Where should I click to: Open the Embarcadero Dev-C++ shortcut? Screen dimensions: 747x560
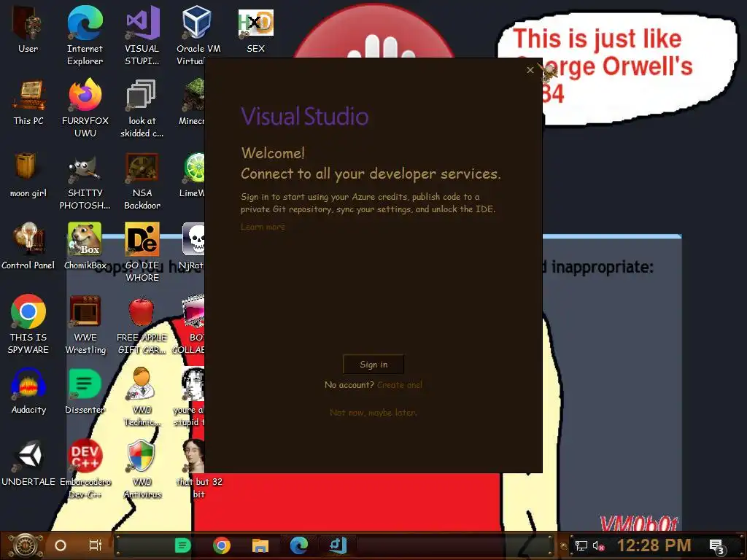pos(85,470)
